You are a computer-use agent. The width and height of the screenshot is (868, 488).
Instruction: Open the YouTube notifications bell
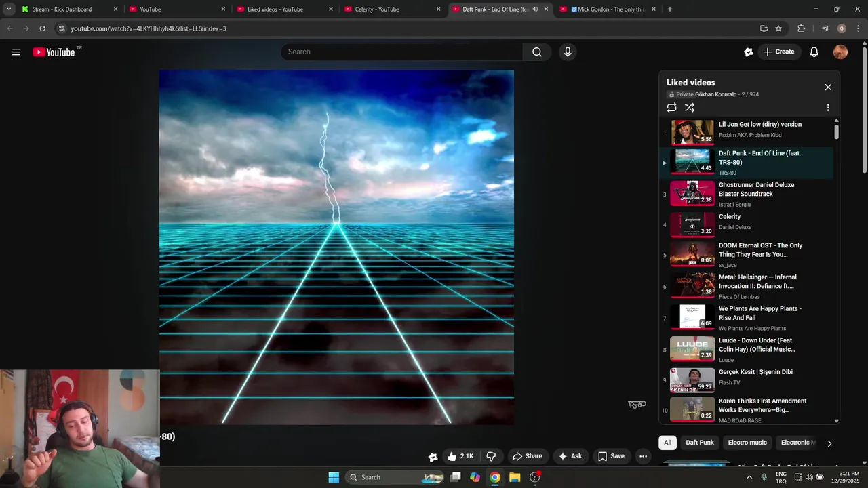(x=814, y=52)
